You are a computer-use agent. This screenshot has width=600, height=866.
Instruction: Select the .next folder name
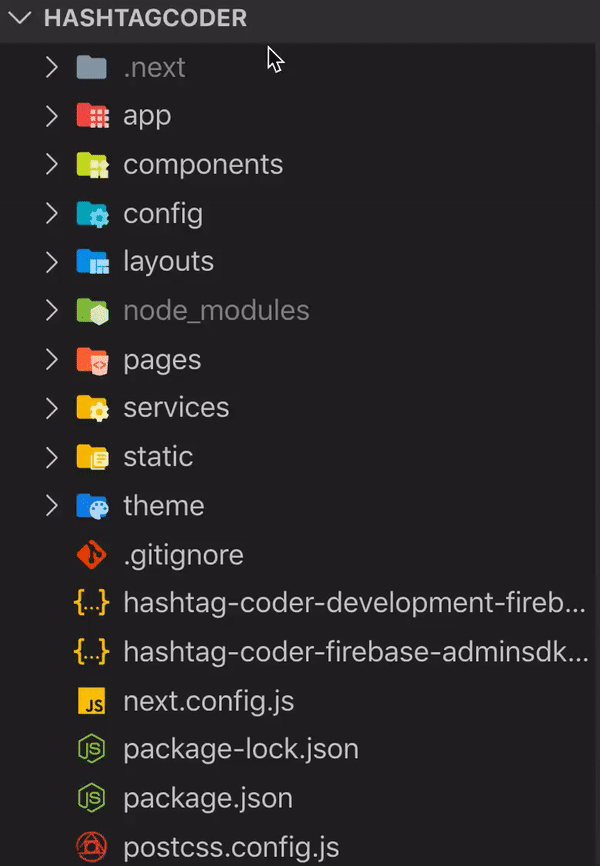coord(154,68)
